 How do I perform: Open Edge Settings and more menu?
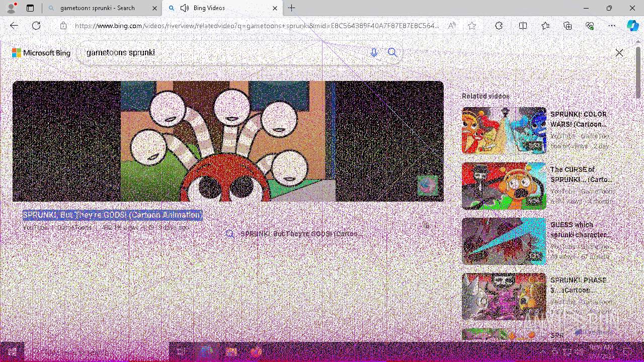[x=612, y=26]
